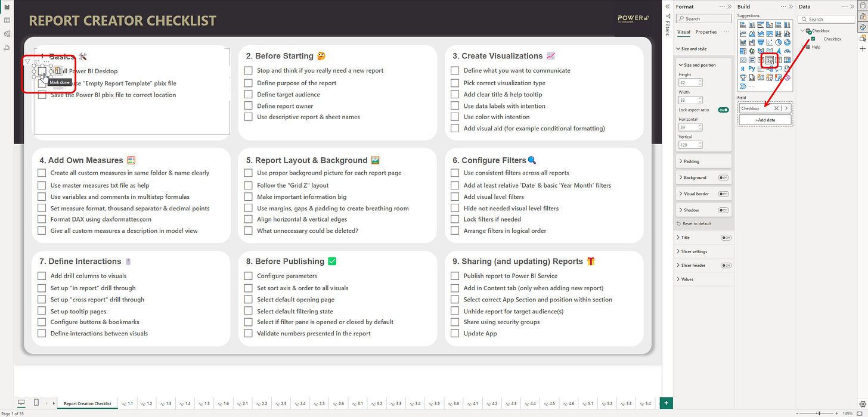
Task: Open Table view from left sidebar
Action: [7, 20]
